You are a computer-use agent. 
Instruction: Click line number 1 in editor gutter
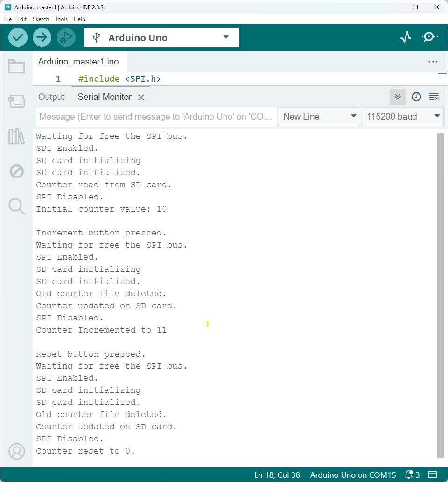coord(58,79)
